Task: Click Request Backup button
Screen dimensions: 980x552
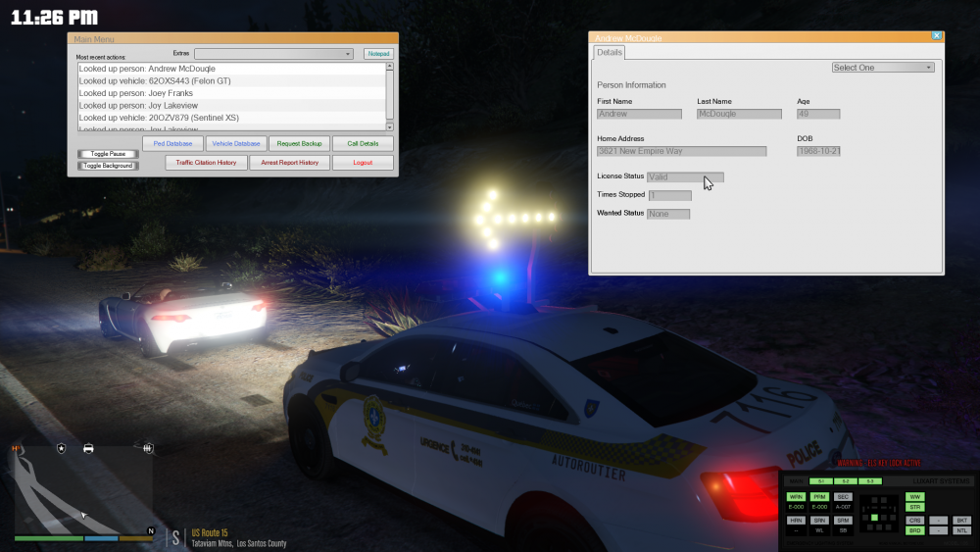Action: (299, 144)
